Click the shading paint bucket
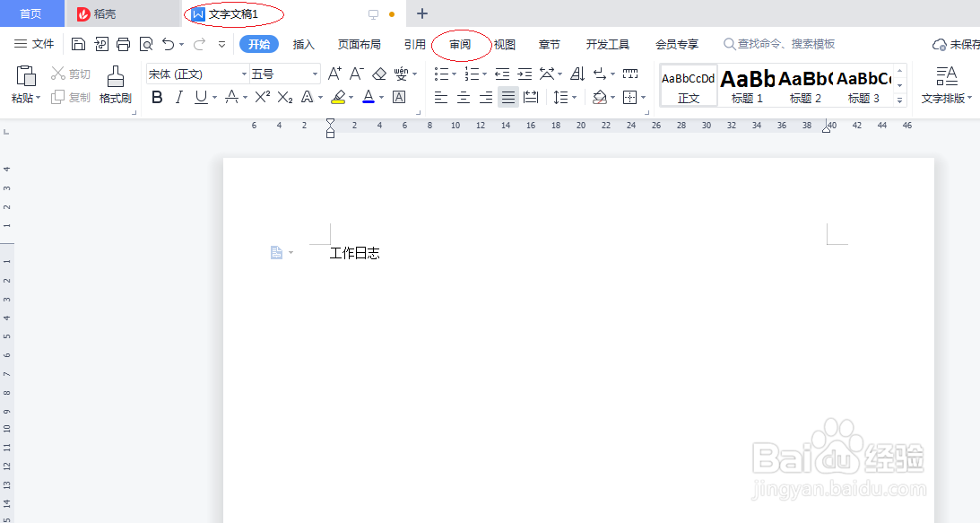980x523 pixels. 599,97
